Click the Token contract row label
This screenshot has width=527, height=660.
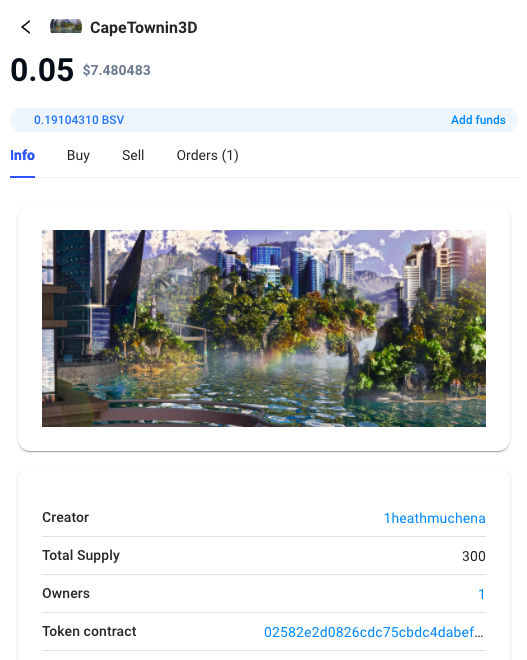(x=89, y=631)
